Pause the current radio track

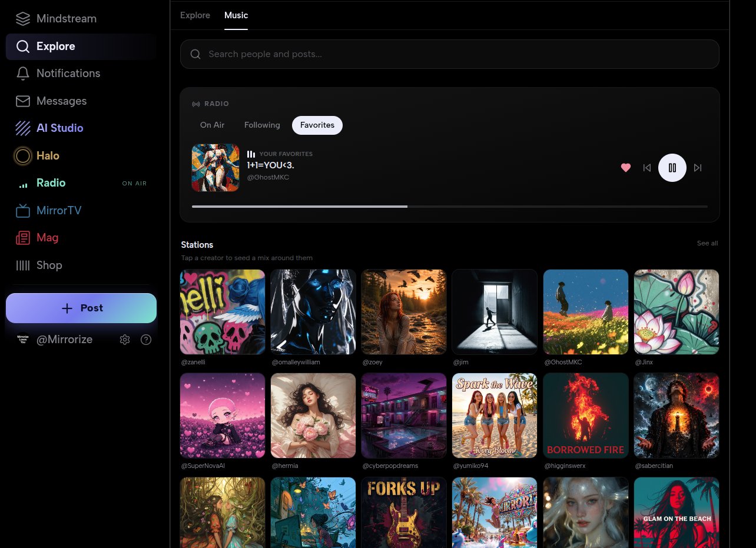click(672, 168)
